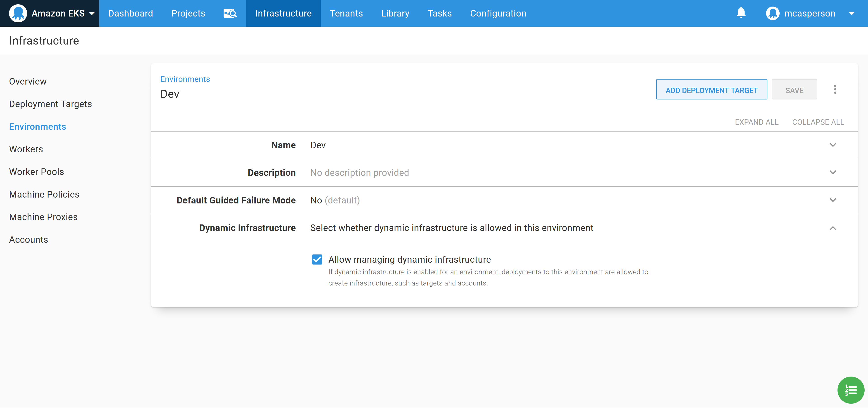The width and height of the screenshot is (868, 408).
Task: Open the Amazon EKS space switcher dropdown
Action: tap(92, 14)
